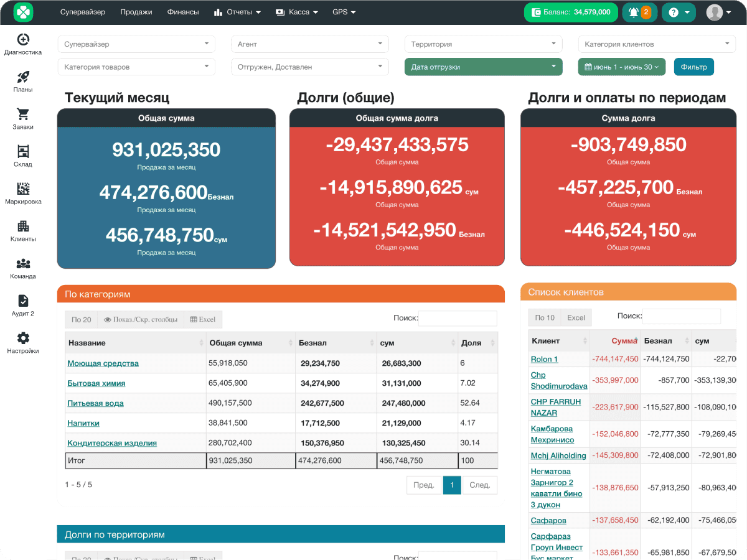Go to Пред. page in categories table
Screen dimensions: 747x560
point(424,485)
